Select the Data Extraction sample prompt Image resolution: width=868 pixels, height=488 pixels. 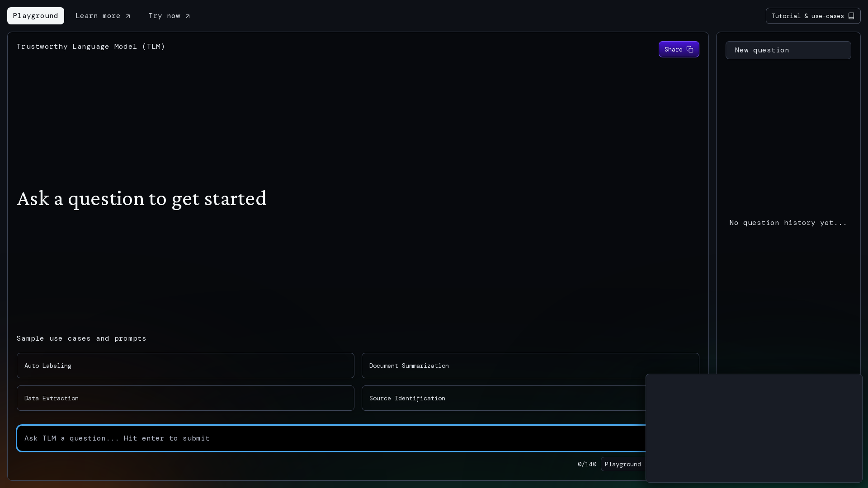coord(185,398)
